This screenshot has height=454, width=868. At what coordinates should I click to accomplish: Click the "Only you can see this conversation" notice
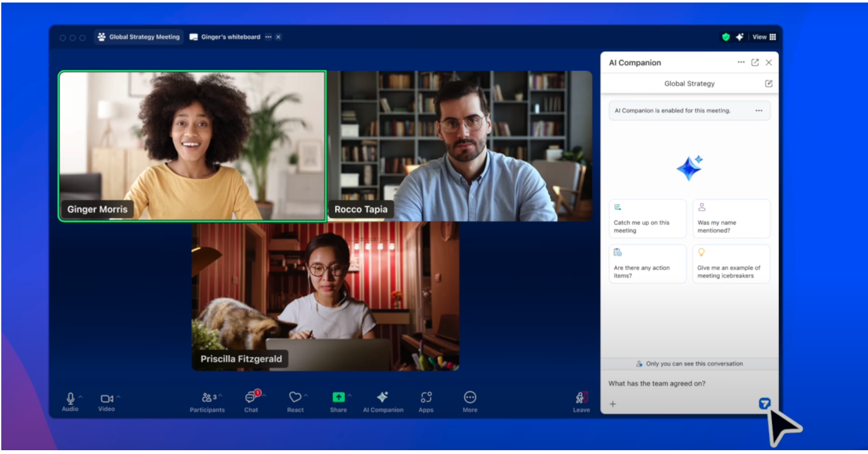(x=689, y=364)
